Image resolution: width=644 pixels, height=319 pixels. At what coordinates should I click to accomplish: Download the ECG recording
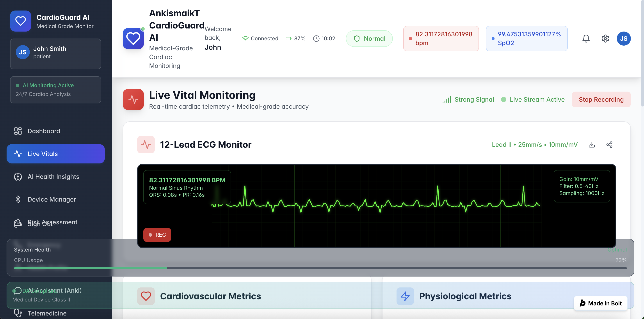[x=591, y=145]
